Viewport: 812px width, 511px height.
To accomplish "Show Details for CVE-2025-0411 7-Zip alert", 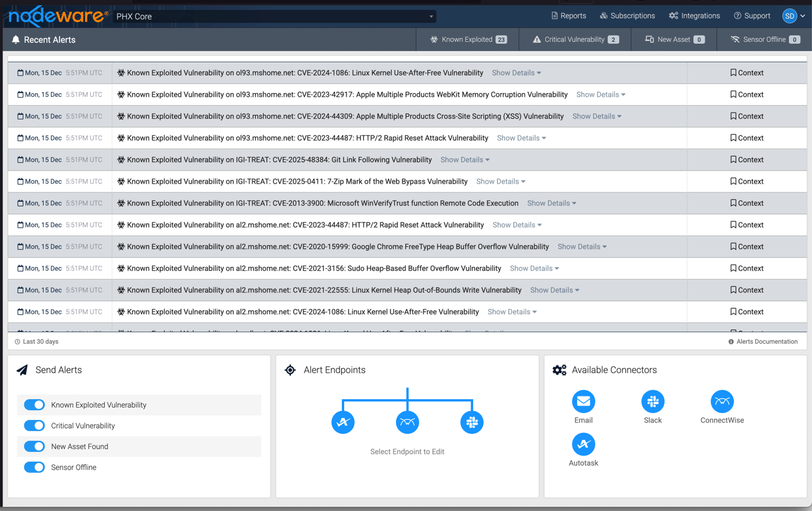I will [x=501, y=181].
